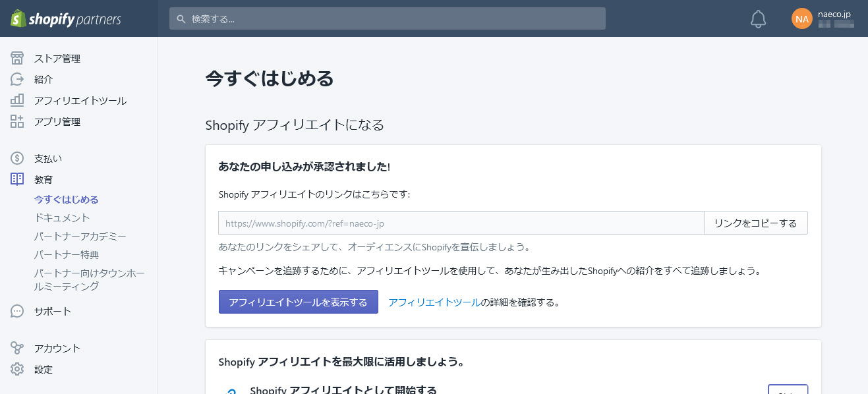The height and width of the screenshot is (394, 868).
Task: Click the ストア管理 store icon
Action: [x=17, y=58]
